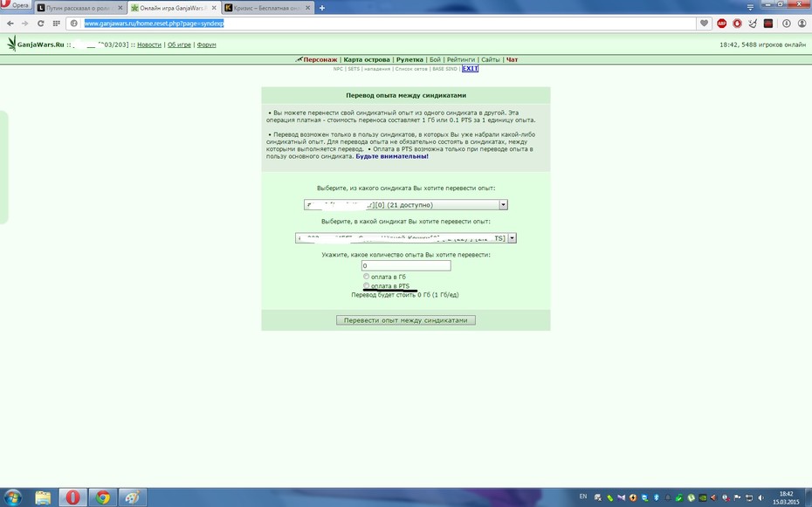The image size is (812, 507).
Task: Launch Chrome from the taskbar
Action: (x=102, y=497)
